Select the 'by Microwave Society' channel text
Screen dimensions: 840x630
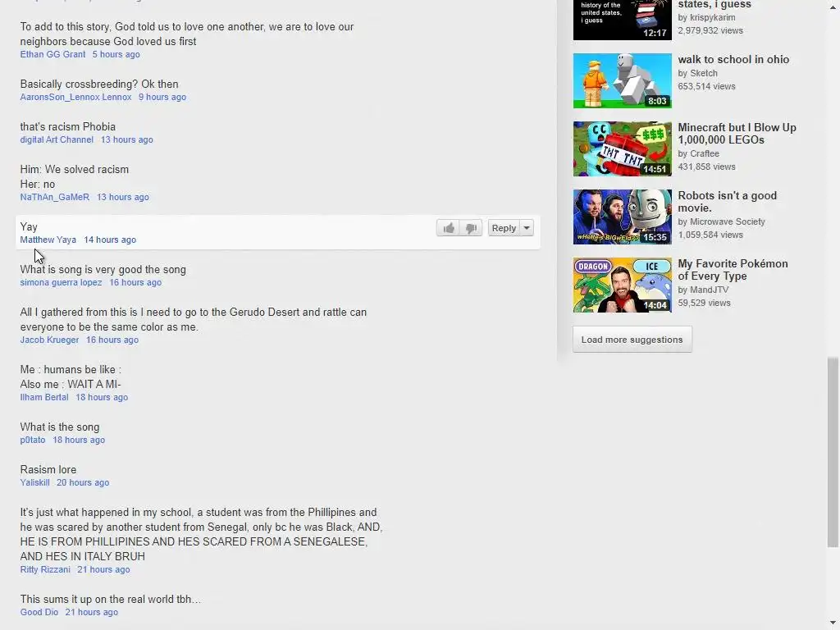pos(721,221)
